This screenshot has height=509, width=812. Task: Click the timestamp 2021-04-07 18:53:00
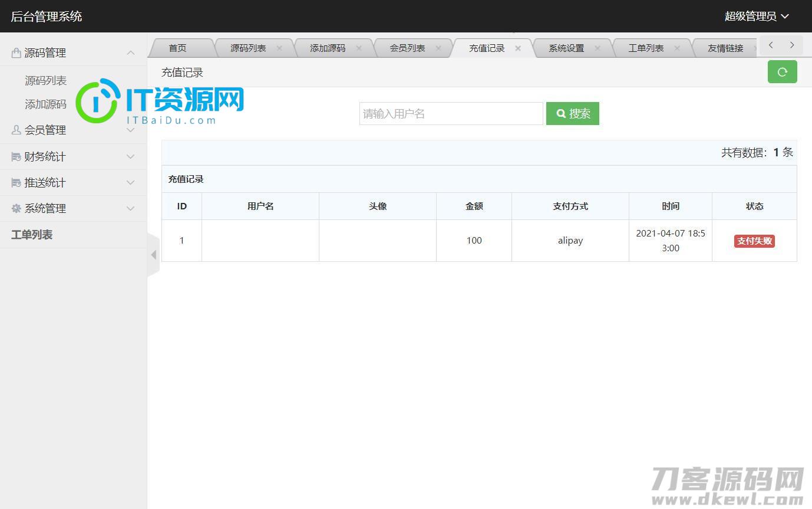coord(671,241)
